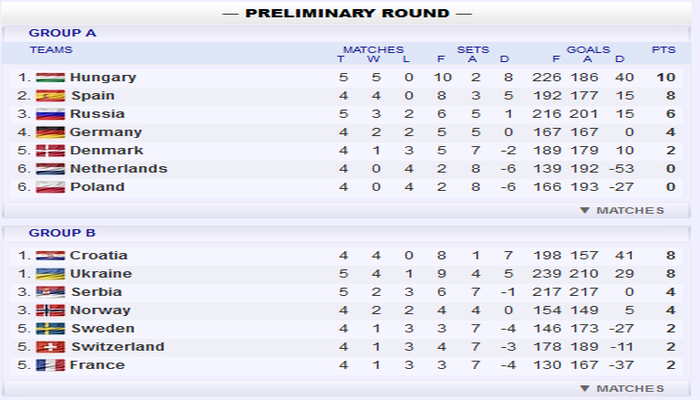Click the Switzerland flag icon
Viewport: 700px width, 400px height.
pos(50,347)
